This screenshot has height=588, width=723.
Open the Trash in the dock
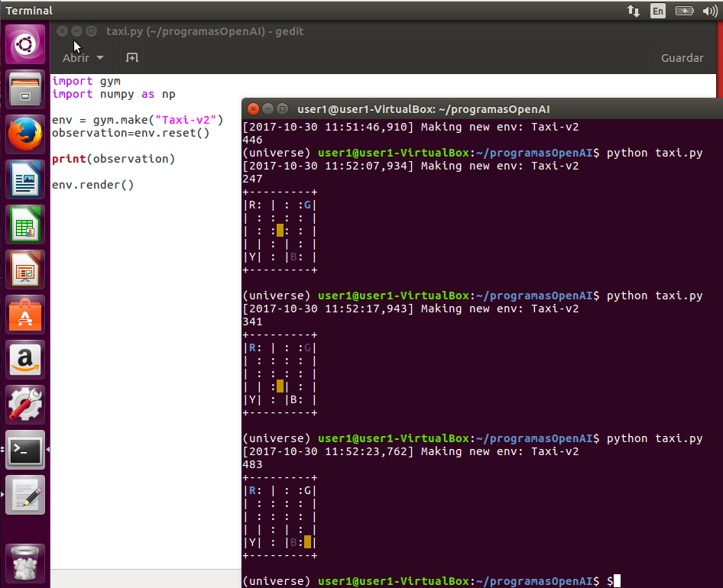click(x=25, y=563)
